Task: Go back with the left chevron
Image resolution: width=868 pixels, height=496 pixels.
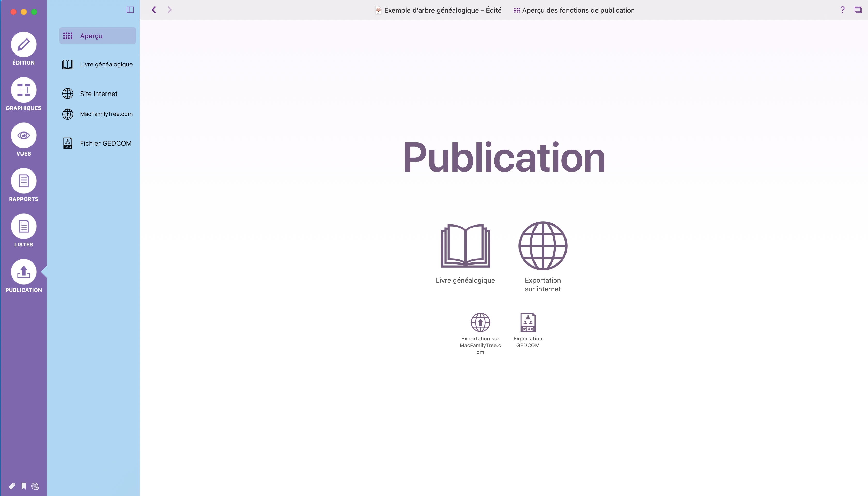Action: 154,10
